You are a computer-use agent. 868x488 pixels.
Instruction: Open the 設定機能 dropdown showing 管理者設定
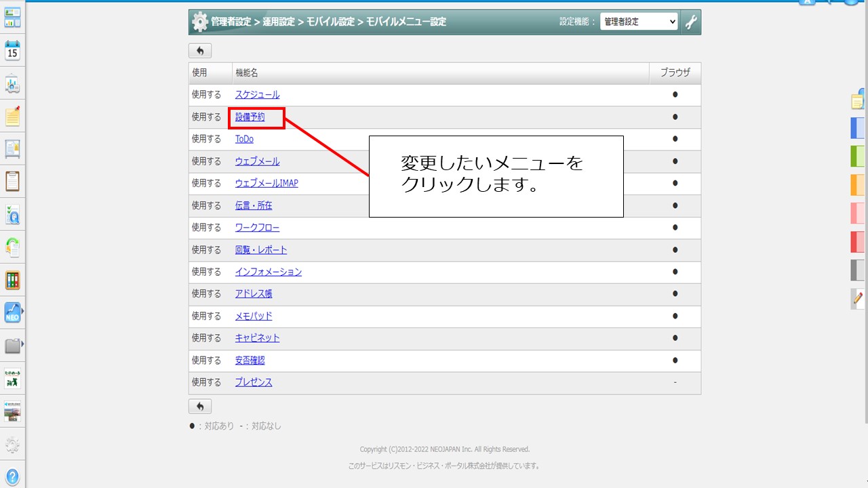[x=639, y=22]
